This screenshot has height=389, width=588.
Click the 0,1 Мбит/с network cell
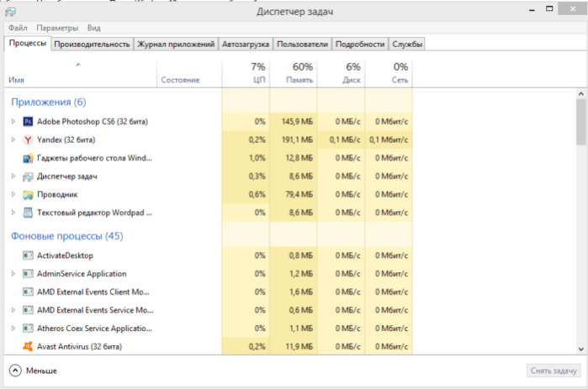point(389,140)
